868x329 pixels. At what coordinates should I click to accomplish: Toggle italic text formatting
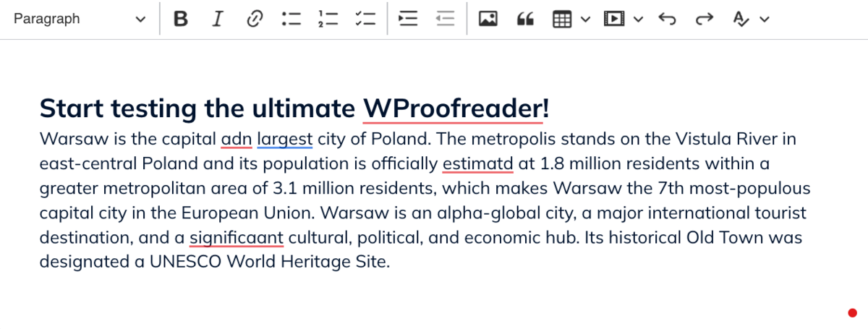(x=217, y=20)
